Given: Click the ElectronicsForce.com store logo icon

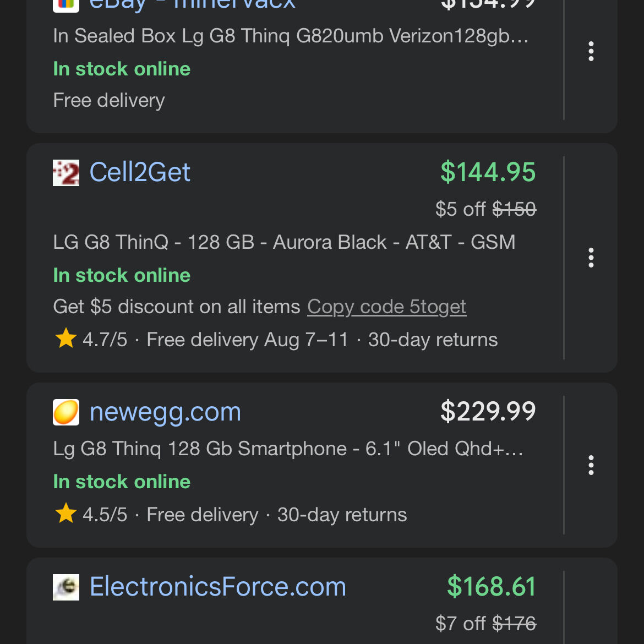Looking at the screenshot, I should 66,587.
